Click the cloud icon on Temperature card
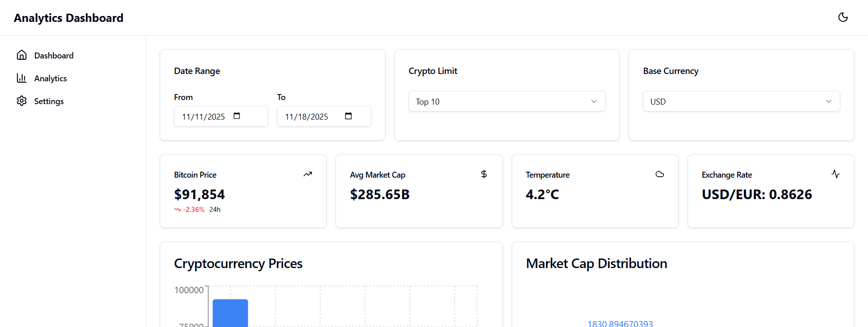This screenshot has width=868, height=327. point(659,174)
